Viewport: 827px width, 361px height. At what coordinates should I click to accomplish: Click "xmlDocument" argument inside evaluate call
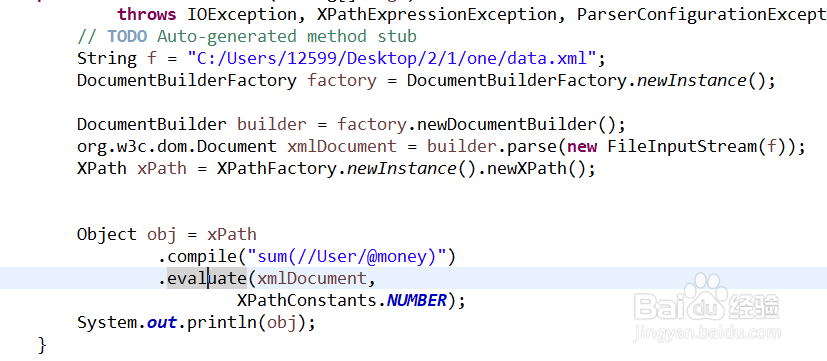311,278
